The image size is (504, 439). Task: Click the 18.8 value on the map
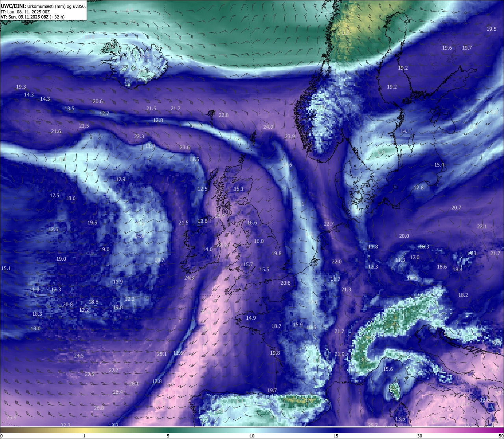point(93,302)
